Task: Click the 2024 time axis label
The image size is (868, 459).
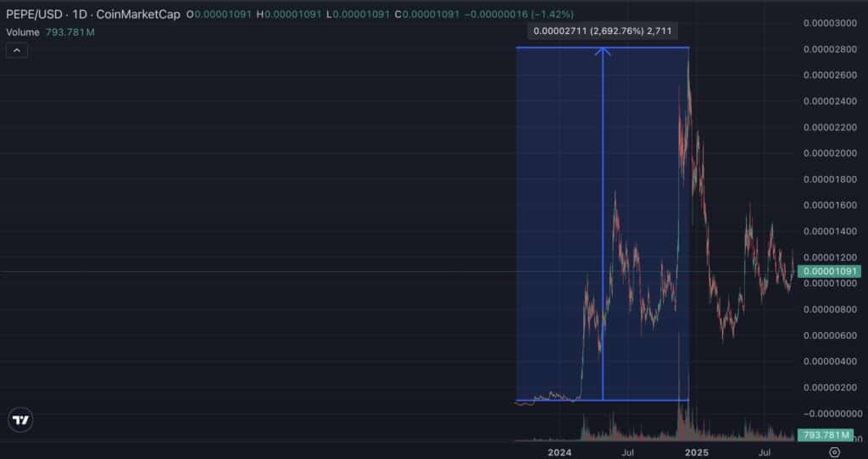Action: coord(559,452)
